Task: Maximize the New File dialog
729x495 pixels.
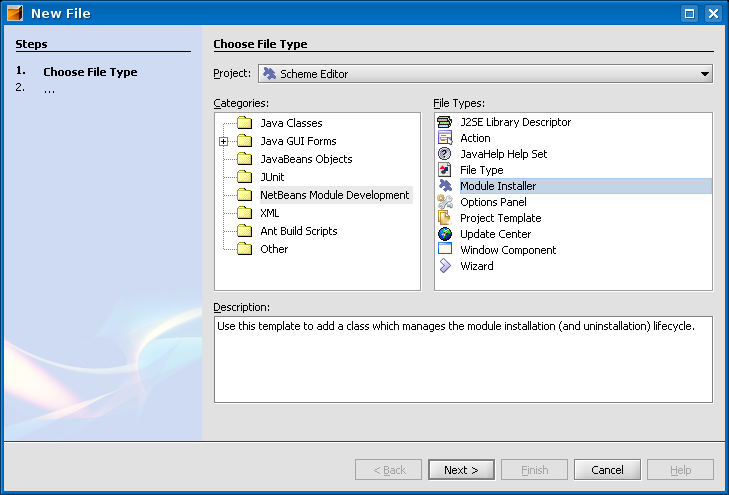Action: coord(689,13)
